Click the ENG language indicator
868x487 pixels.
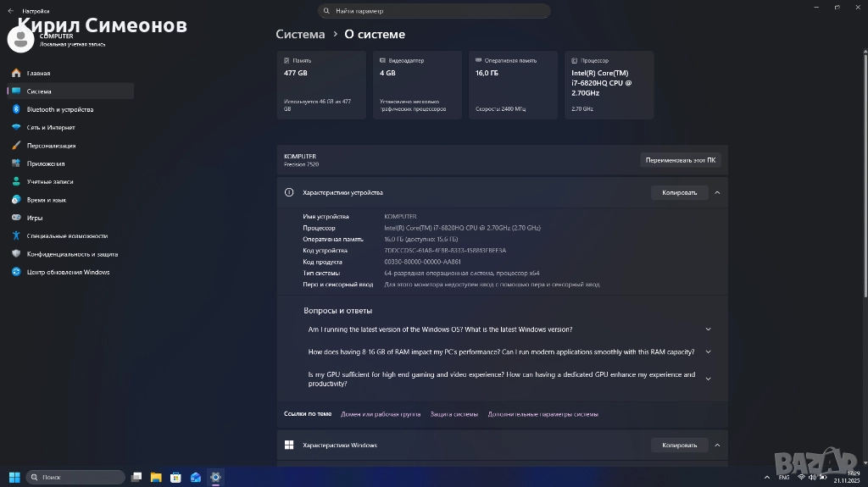tap(784, 477)
